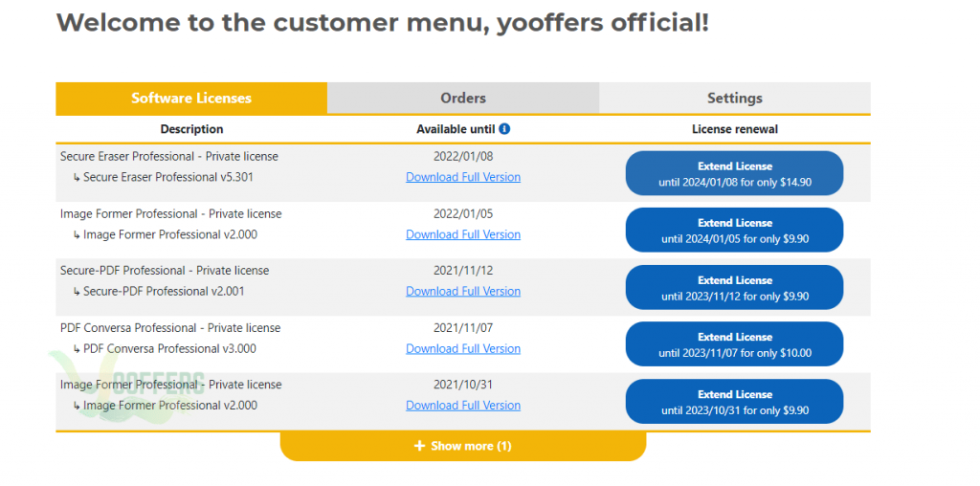Screen dimensions: 980x486
Task: Extend License until 2023/11/12 for $9.90
Action: coord(734,287)
